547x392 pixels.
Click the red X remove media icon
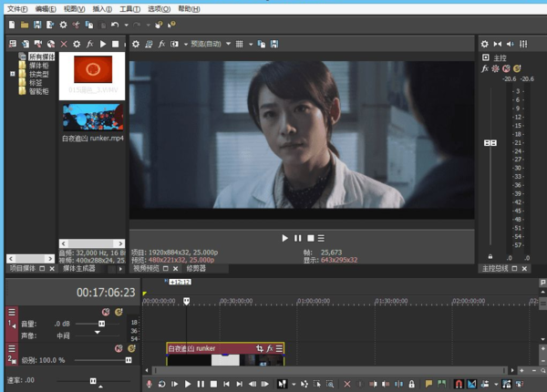coord(64,44)
